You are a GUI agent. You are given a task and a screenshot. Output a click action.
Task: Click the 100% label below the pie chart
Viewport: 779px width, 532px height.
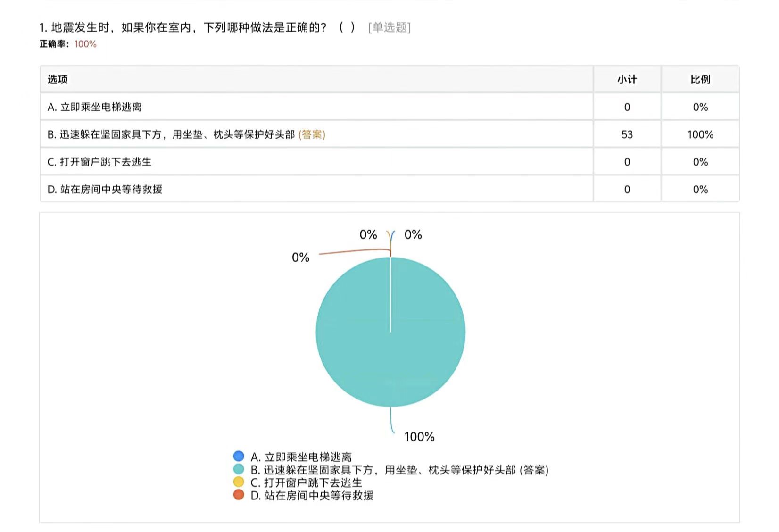(419, 437)
